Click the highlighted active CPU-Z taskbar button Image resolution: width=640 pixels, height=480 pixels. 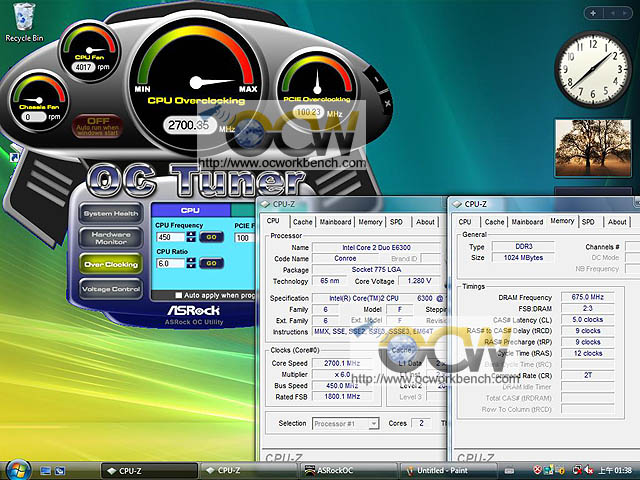149,471
